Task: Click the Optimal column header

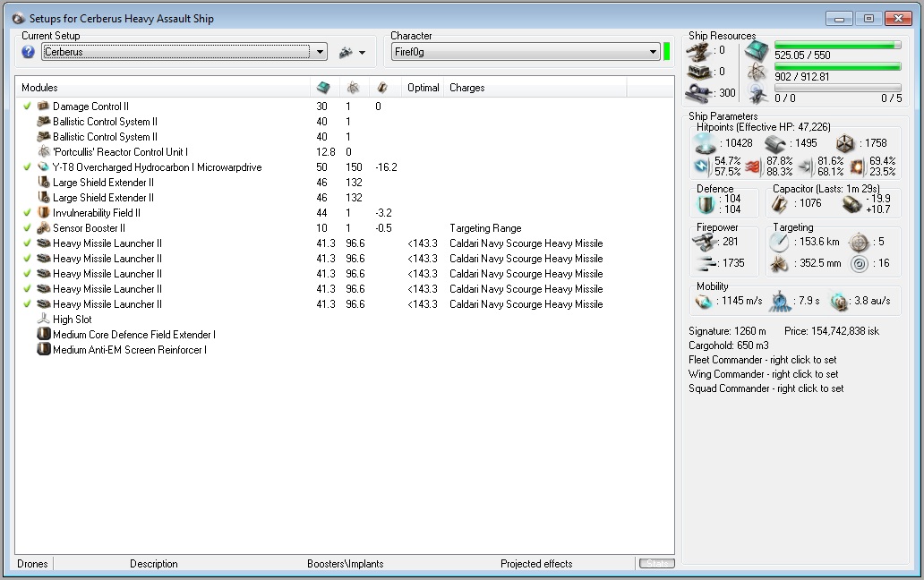Action: (423, 88)
